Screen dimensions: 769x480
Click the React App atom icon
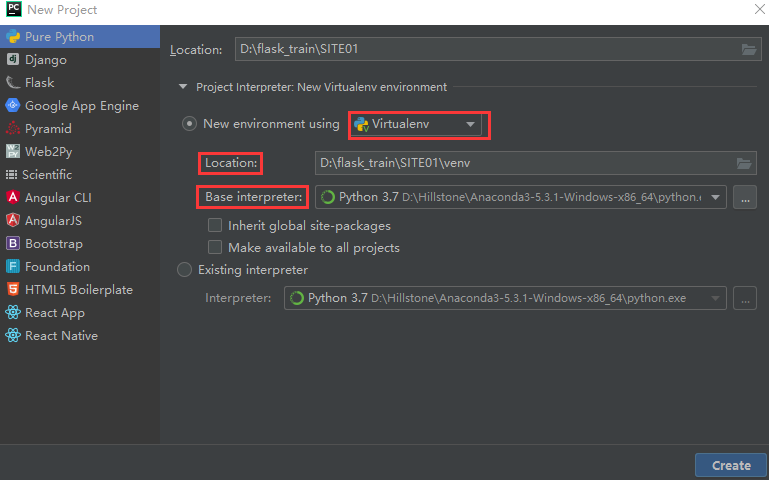[13, 312]
